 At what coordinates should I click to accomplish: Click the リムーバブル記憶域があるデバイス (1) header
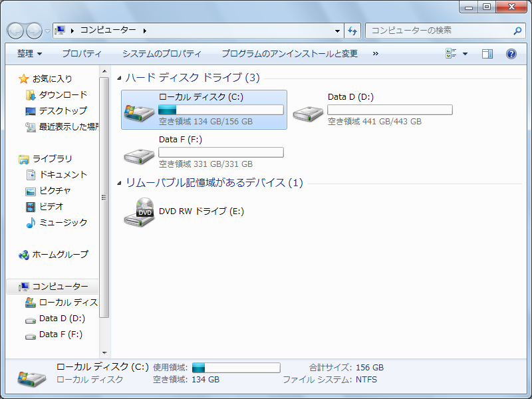214,182
